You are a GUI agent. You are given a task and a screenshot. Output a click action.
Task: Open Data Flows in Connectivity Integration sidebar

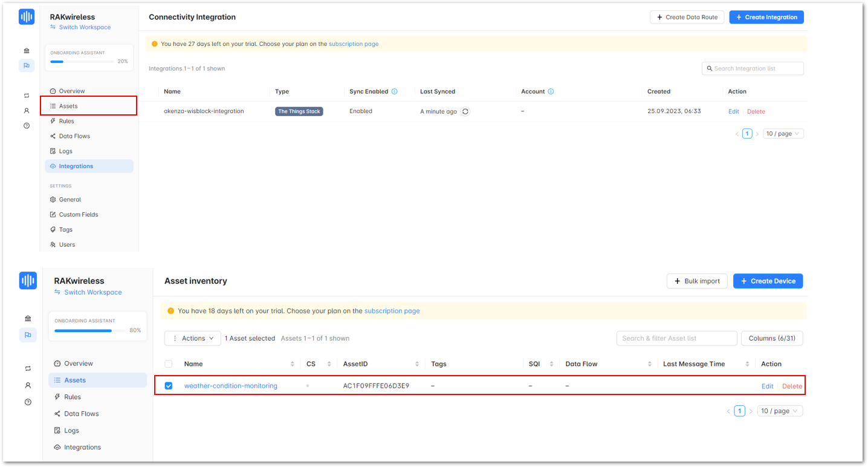[89, 136]
